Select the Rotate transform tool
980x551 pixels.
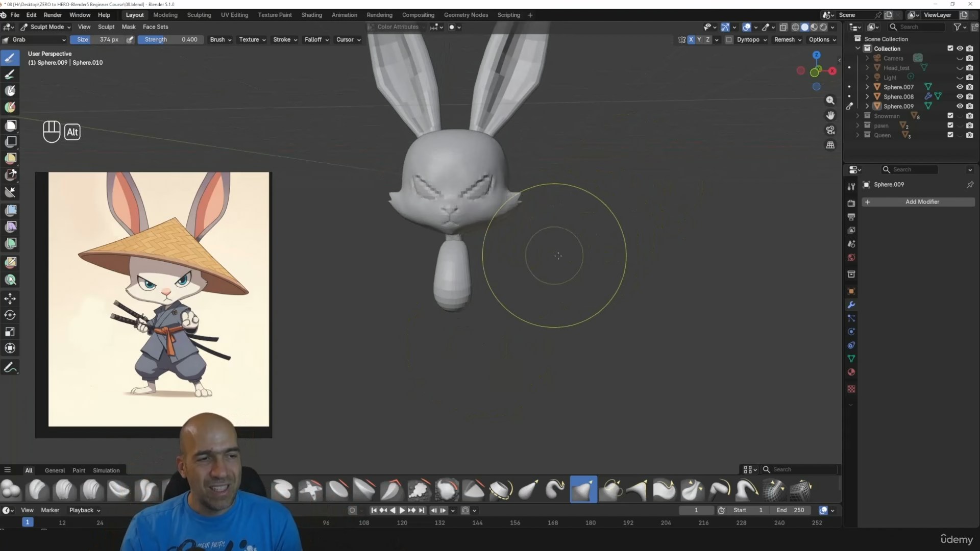click(x=10, y=315)
